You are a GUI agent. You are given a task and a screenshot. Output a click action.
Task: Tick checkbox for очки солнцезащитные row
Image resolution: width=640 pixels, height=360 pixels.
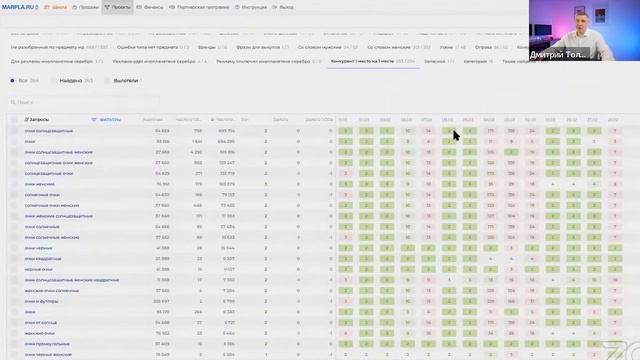coord(14,131)
